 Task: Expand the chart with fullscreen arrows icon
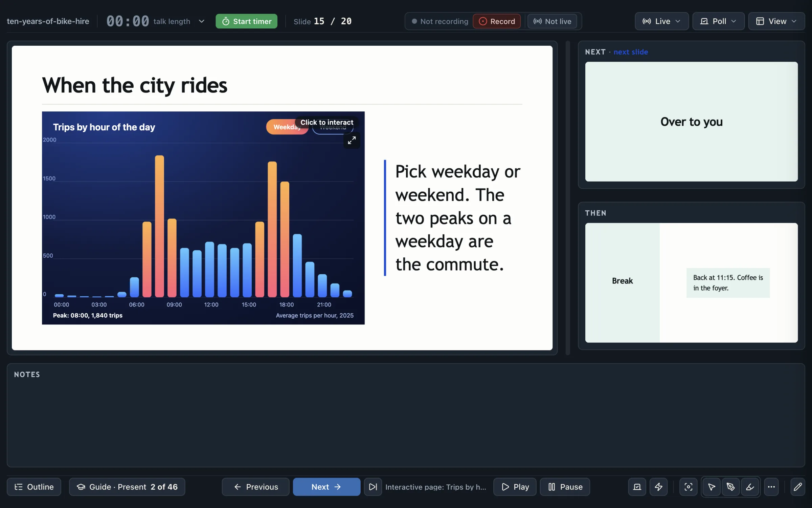pyautogui.click(x=352, y=140)
